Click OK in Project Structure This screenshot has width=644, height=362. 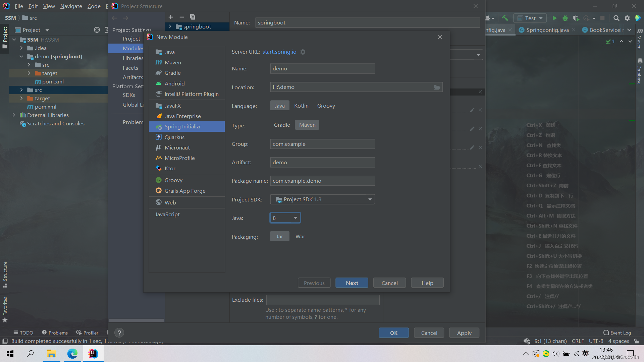[394, 333]
